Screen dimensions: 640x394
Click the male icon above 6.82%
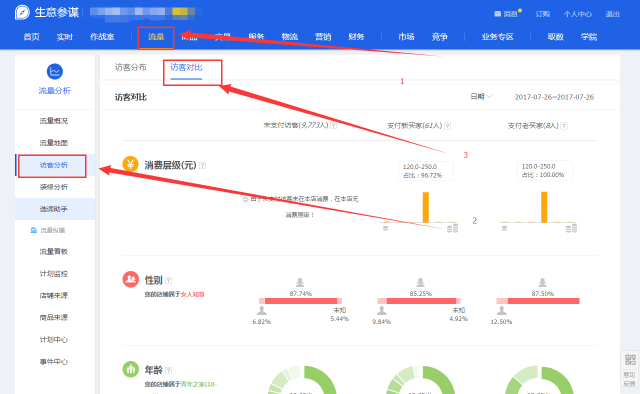coord(262,311)
